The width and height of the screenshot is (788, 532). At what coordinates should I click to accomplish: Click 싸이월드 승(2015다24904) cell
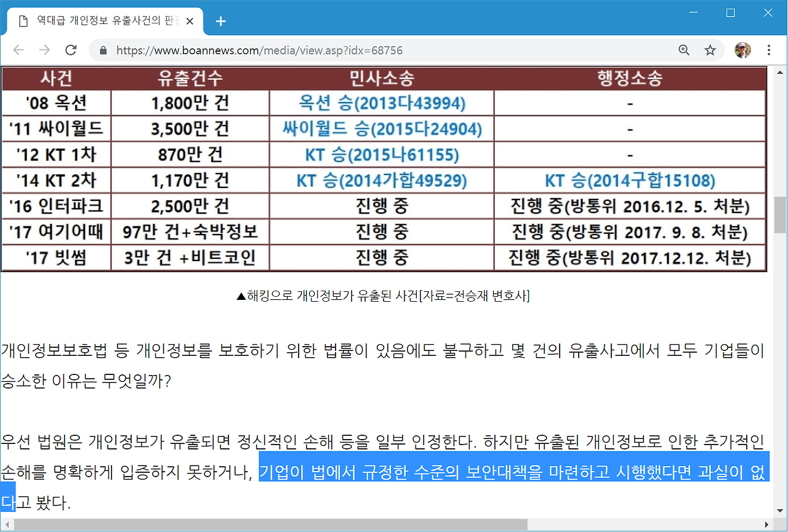(382, 129)
